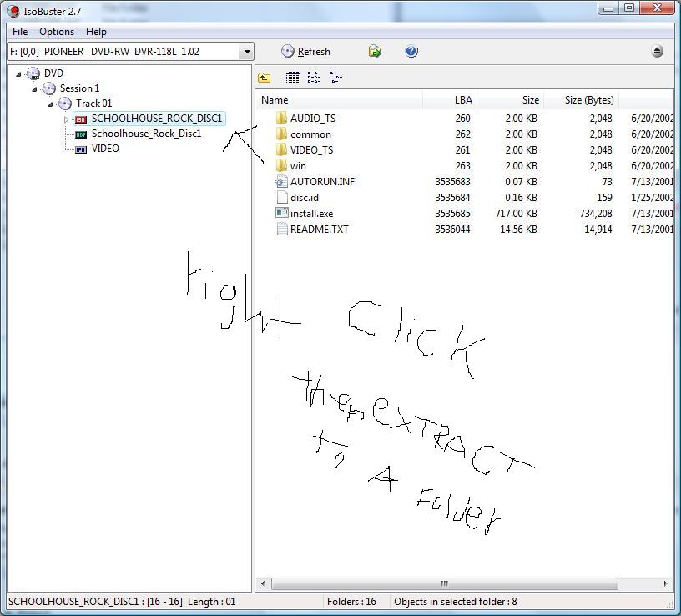Click the horizontal scrollbar thumb
Screen dimensions: 681x616
(x=444, y=583)
